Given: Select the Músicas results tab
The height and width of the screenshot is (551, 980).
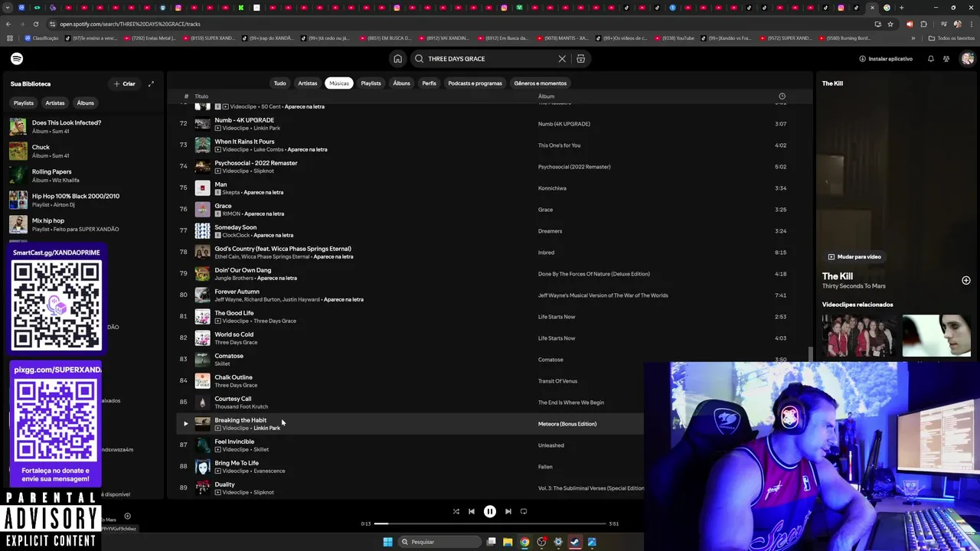Looking at the screenshot, I should [339, 83].
